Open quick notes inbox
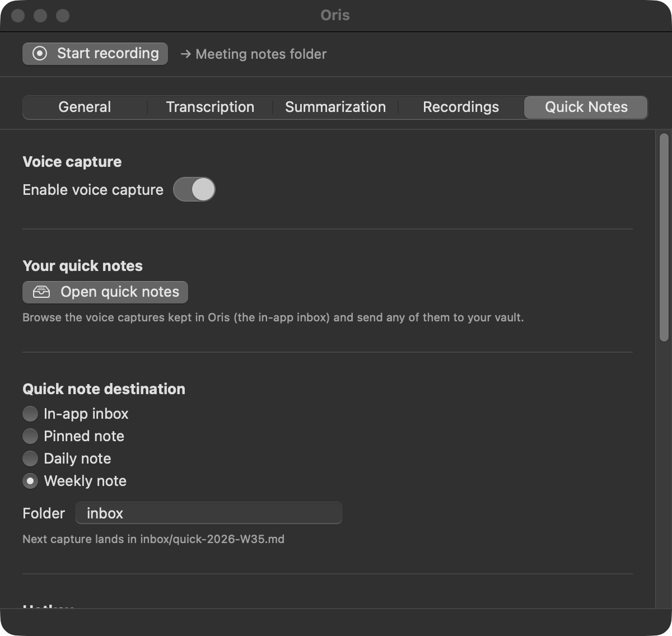Viewport: 672px width, 636px height. 105,292
